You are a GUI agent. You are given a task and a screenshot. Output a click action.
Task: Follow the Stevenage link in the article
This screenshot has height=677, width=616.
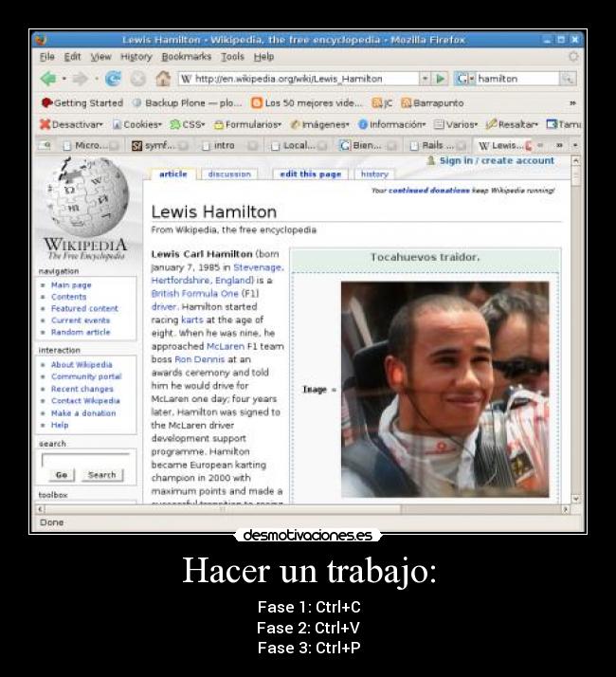[x=258, y=267]
